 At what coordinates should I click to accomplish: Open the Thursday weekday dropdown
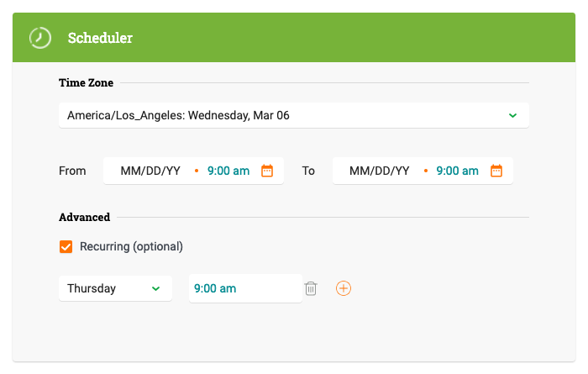[109, 288]
